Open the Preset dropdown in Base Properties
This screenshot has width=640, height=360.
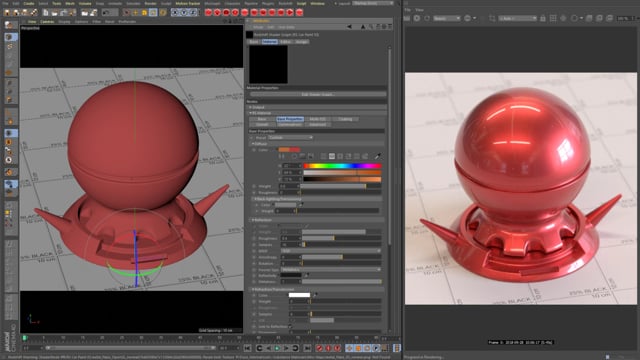[291, 138]
